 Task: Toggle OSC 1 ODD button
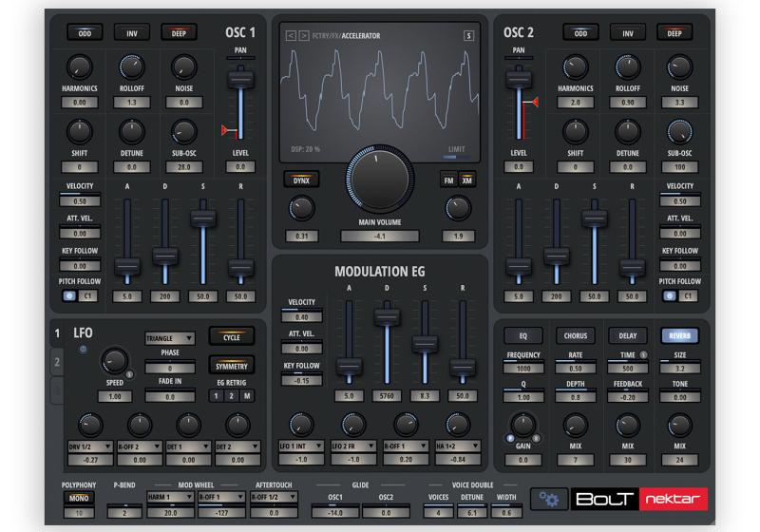click(85, 33)
